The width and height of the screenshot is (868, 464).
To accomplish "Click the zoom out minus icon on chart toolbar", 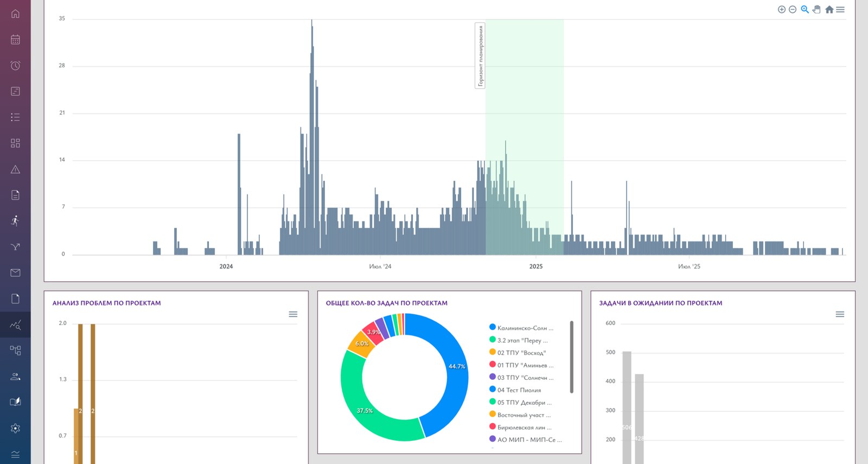I will pyautogui.click(x=793, y=9).
